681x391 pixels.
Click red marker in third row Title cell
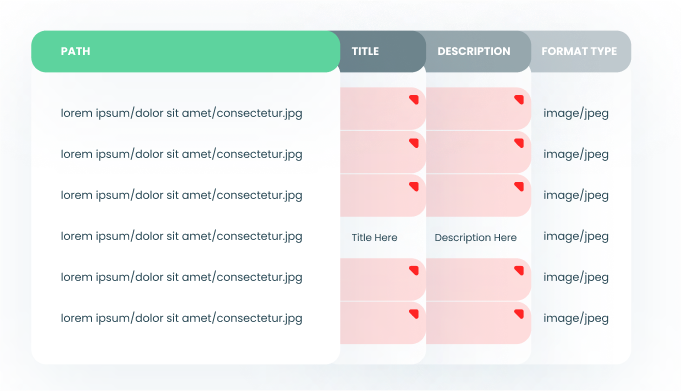tap(414, 187)
